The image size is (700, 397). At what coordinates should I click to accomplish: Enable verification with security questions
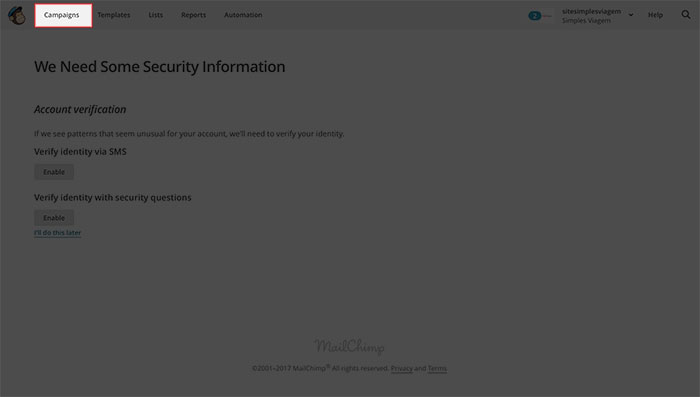54,218
